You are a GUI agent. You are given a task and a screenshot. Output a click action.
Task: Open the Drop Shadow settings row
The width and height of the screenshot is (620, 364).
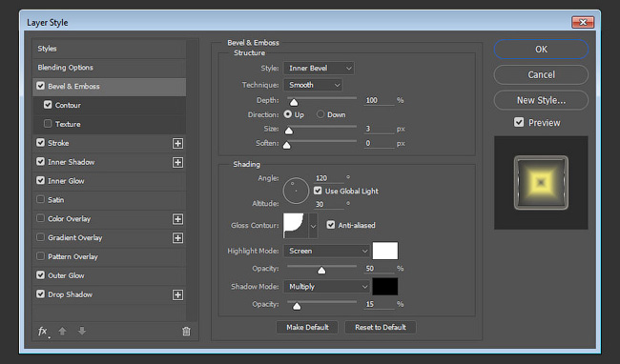tap(109, 294)
